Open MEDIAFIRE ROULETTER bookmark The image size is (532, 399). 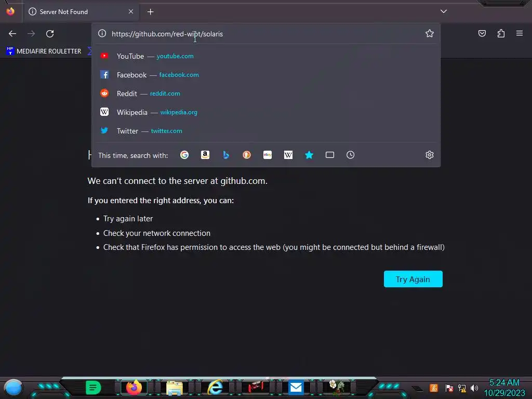tap(44, 51)
